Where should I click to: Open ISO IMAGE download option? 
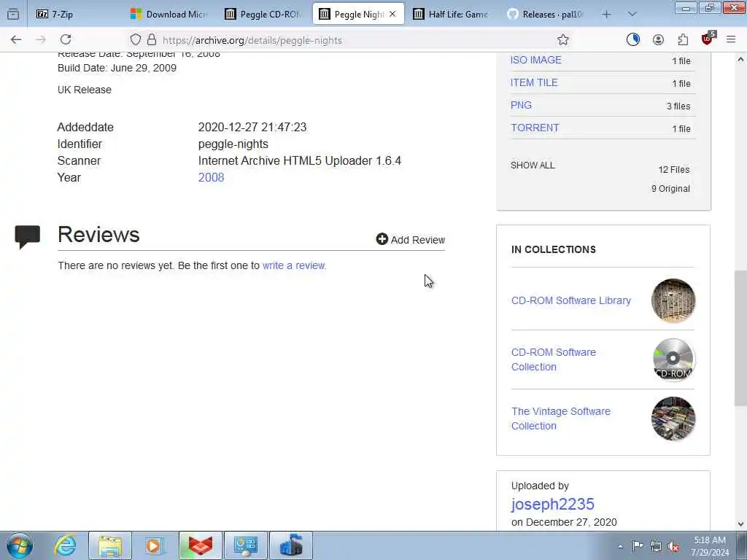536,60
